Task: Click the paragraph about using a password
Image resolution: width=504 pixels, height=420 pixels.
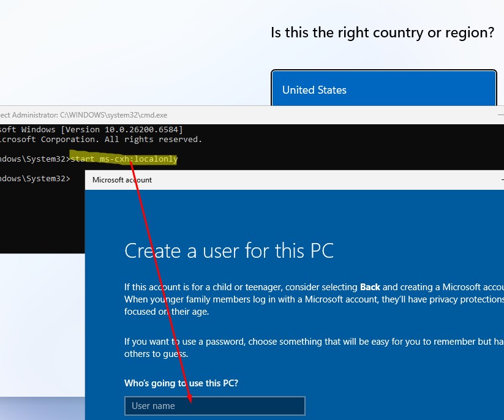Action: tap(306, 342)
